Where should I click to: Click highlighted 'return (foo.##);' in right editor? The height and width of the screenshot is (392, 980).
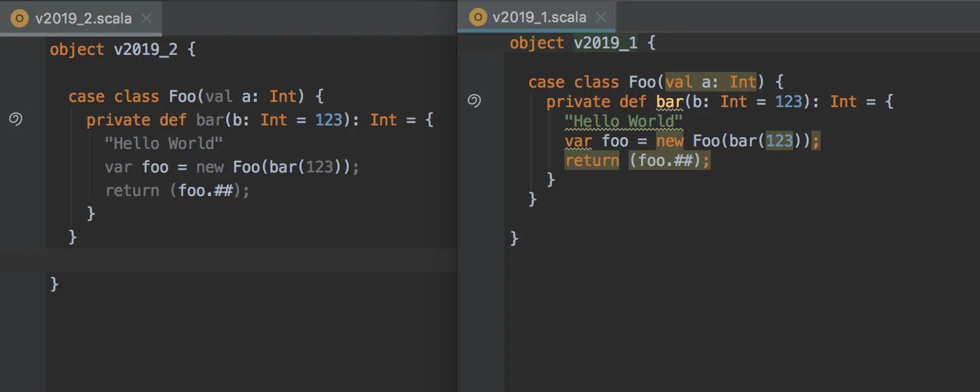coord(638,161)
